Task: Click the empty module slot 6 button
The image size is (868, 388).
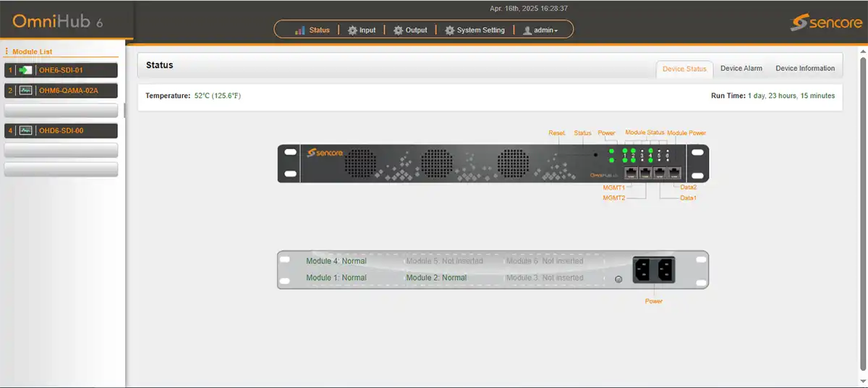Action: pos(61,169)
